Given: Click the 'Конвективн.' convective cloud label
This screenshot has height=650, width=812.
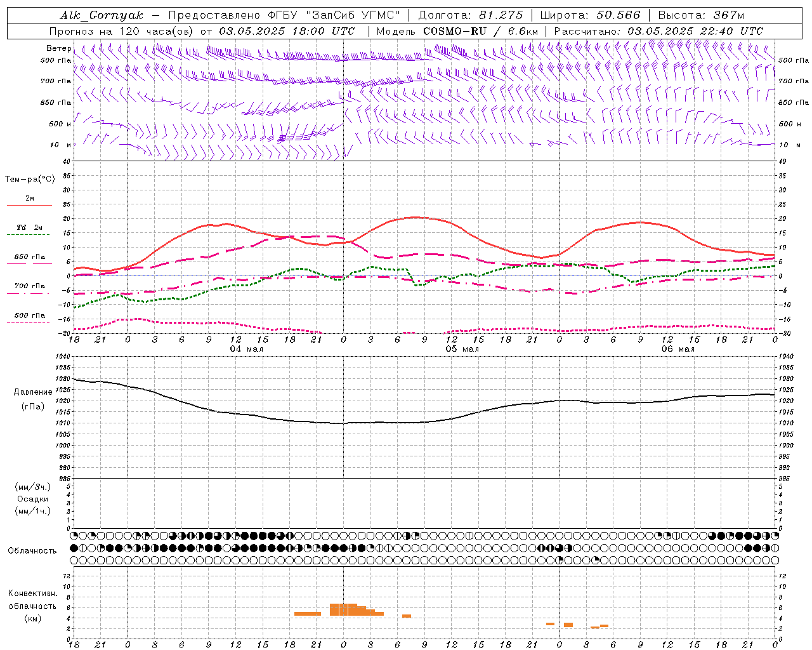Looking at the screenshot, I should [33, 594].
